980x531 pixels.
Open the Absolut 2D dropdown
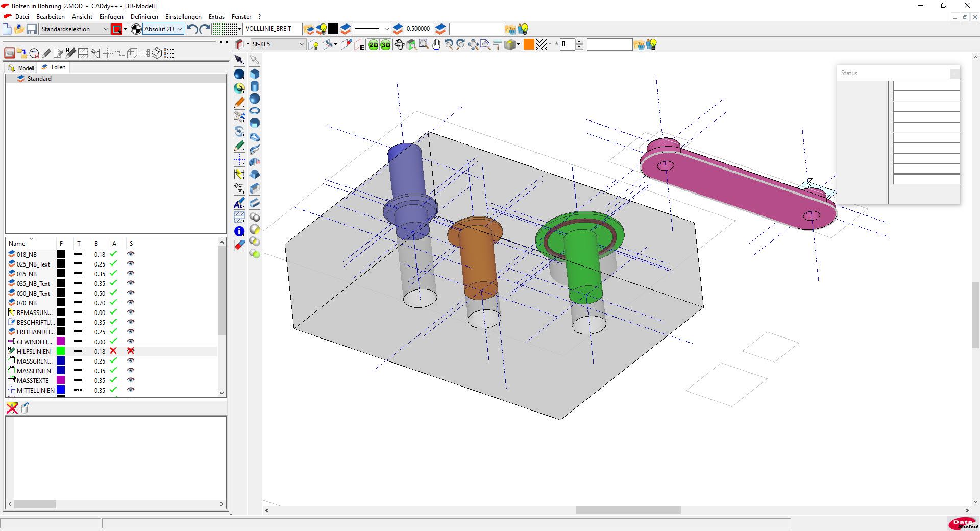tap(163, 29)
